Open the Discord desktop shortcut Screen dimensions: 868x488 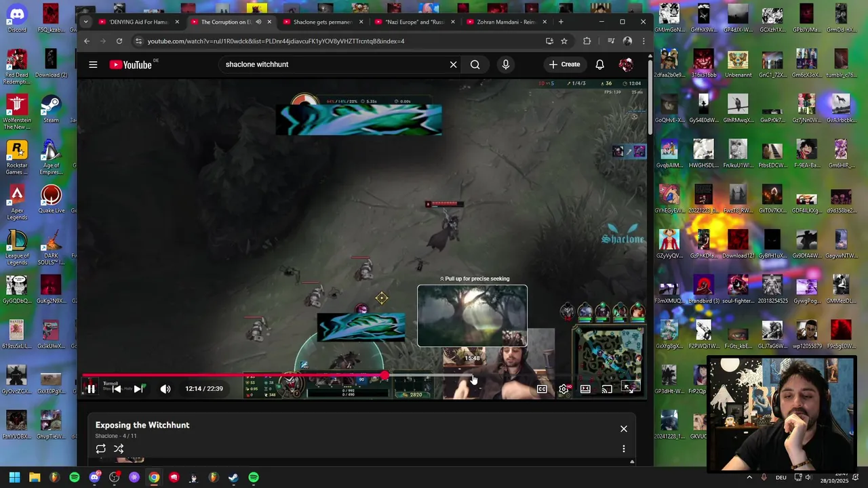pos(17,18)
